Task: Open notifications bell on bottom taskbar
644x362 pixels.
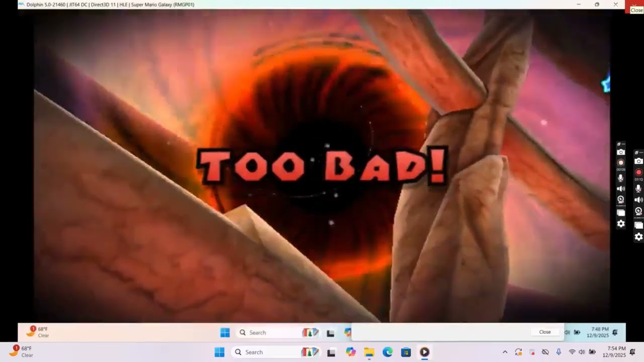Action: coord(632,352)
